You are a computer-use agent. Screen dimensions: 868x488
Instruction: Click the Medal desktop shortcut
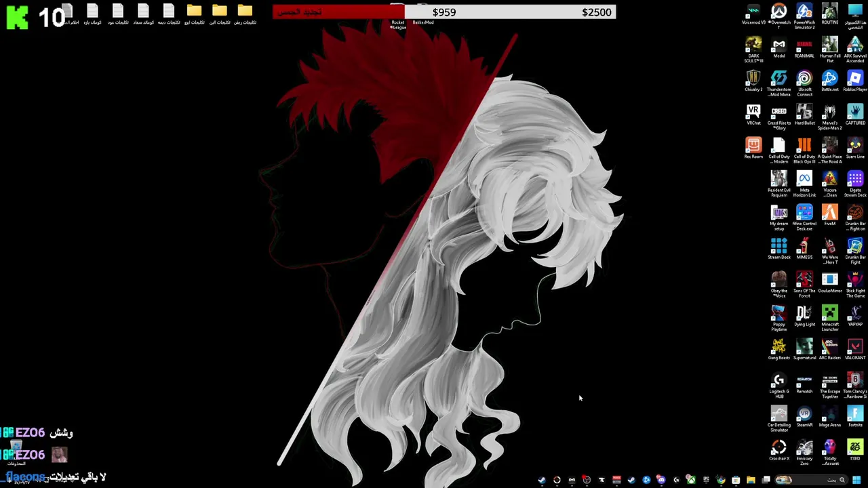(x=778, y=48)
